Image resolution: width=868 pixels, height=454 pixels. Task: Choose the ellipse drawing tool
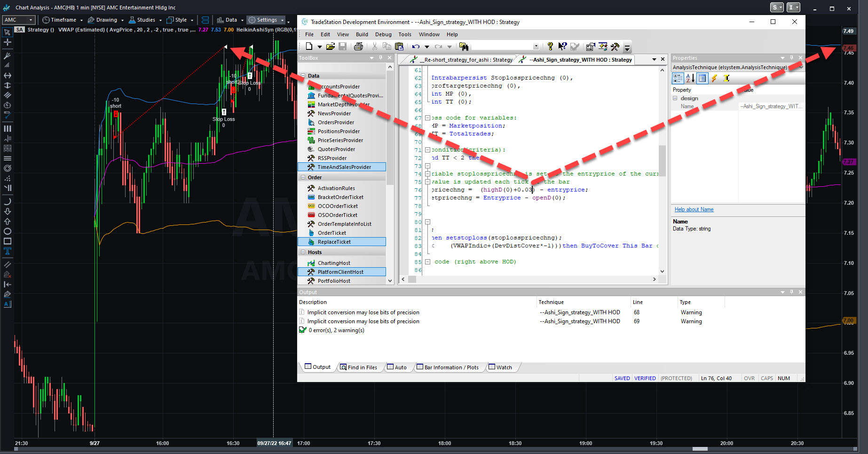pyautogui.click(x=7, y=231)
